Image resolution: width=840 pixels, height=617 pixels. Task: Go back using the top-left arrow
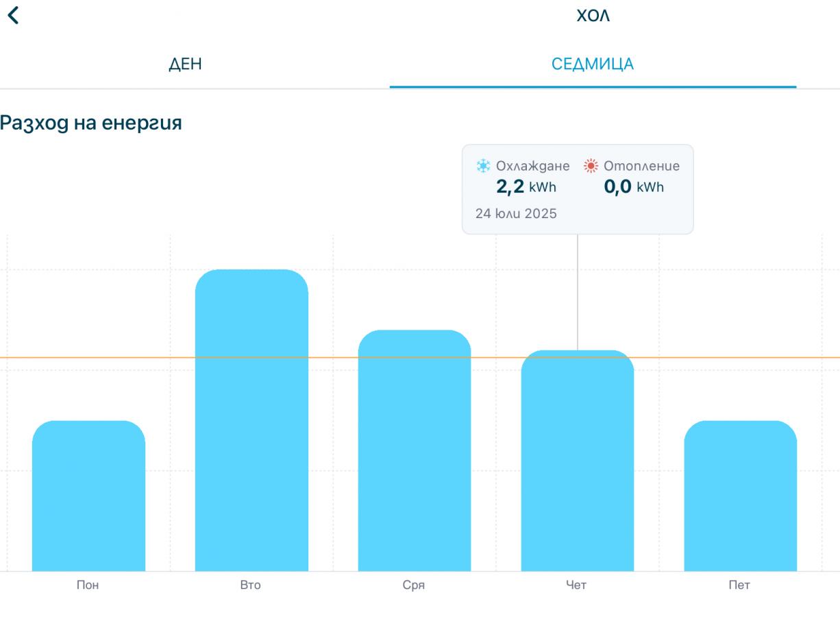coord(13,16)
